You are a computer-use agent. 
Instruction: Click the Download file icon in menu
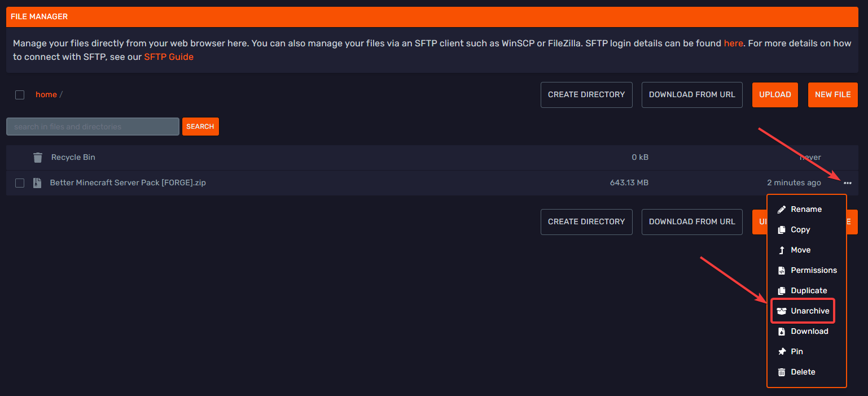point(782,332)
